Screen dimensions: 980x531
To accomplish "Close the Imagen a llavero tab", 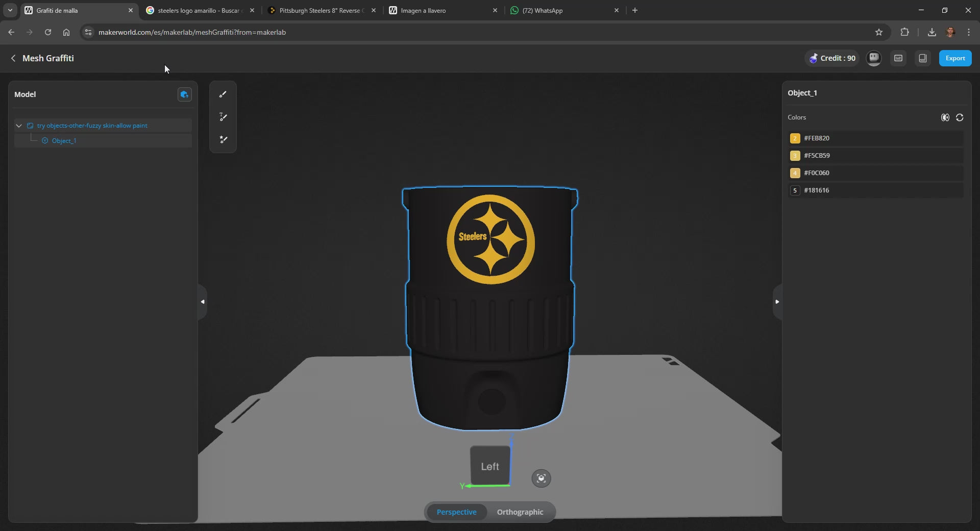I will click(495, 10).
